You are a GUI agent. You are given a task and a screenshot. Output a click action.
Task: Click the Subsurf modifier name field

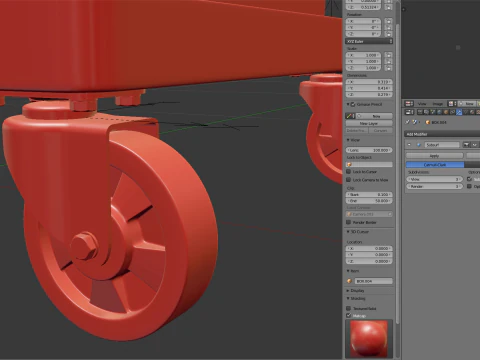pyautogui.click(x=442, y=145)
